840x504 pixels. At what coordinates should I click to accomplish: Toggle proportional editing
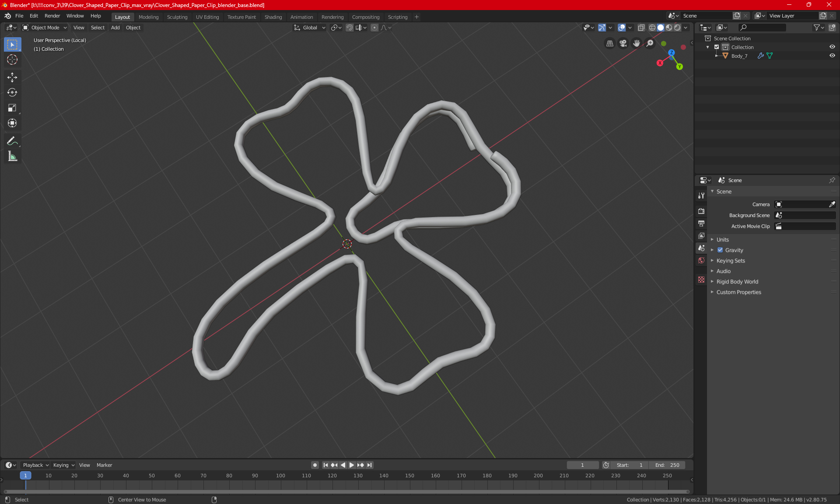coord(374,28)
